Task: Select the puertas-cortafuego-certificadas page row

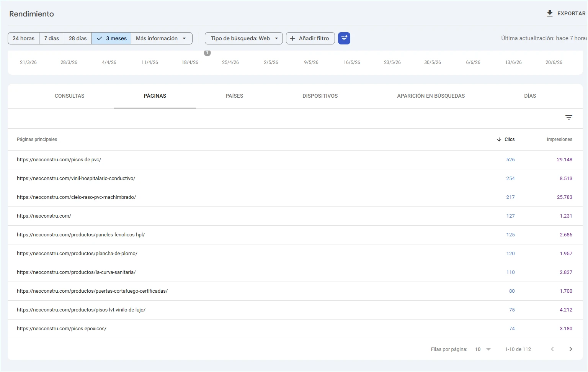Action: click(x=295, y=291)
